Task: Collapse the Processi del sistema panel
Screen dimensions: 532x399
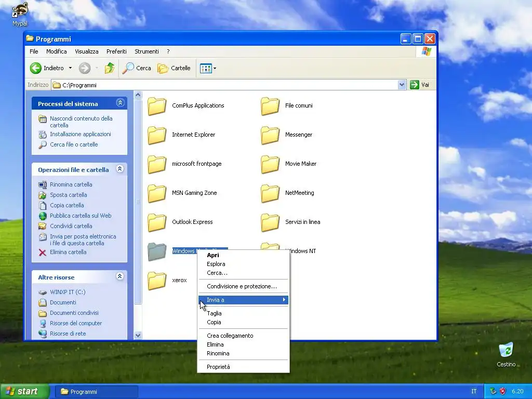Action: pyautogui.click(x=120, y=103)
